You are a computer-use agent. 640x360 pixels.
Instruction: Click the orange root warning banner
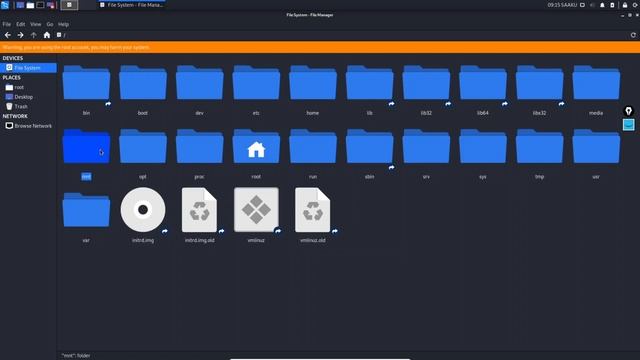tap(320, 47)
